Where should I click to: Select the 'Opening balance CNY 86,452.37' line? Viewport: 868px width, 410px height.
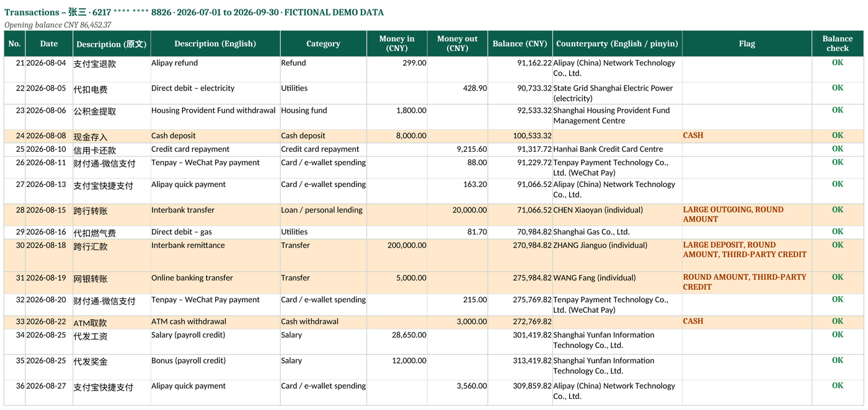coord(58,25)
